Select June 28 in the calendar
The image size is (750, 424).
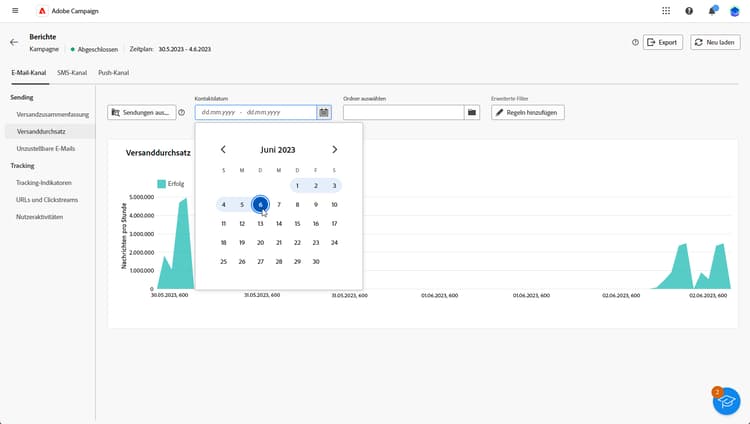279,262
